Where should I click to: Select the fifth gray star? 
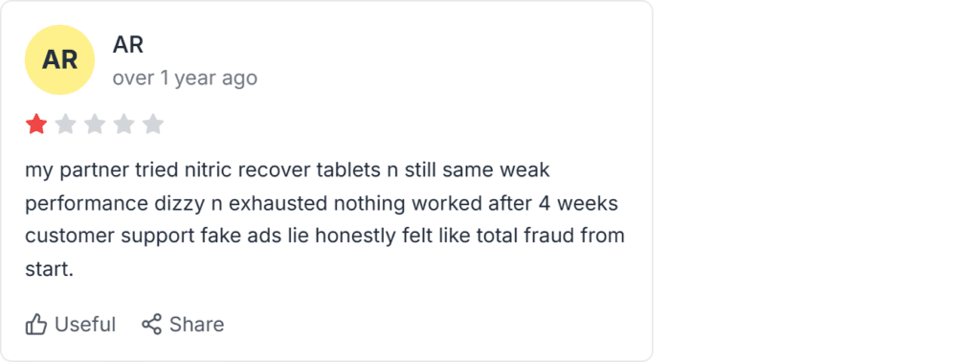pos(152,124)
